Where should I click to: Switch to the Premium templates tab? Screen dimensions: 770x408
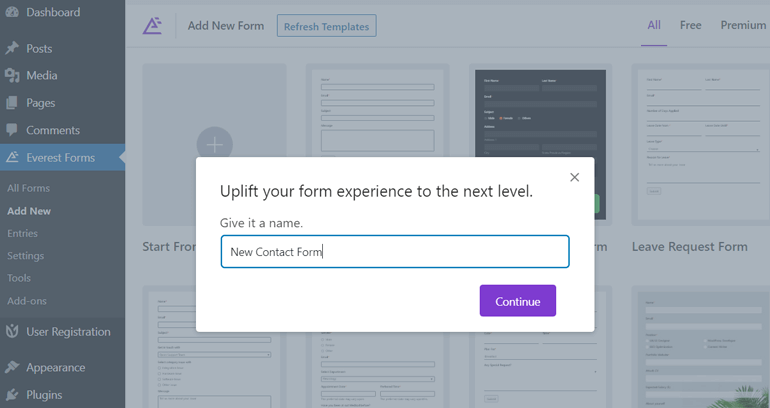(x=743, y=25)
